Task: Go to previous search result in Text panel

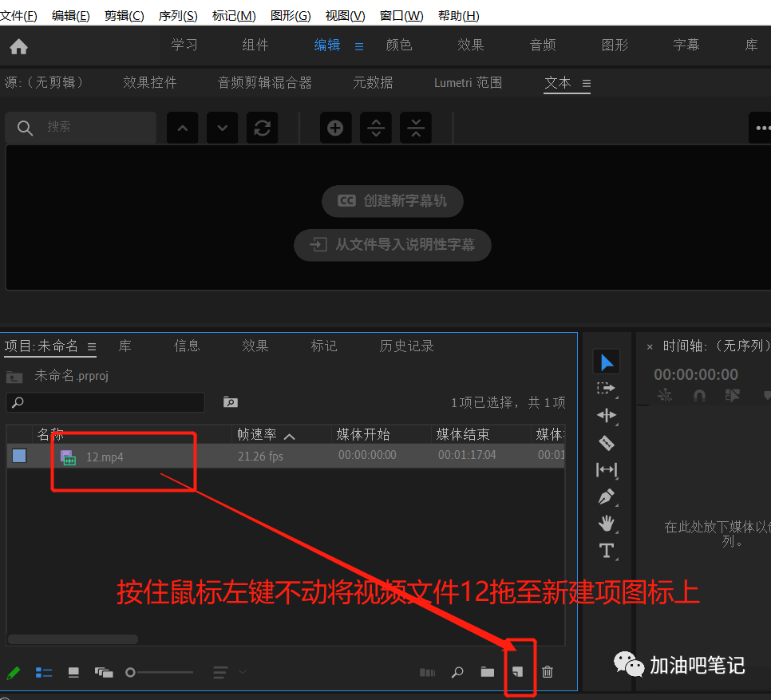Action: point(183,128)
